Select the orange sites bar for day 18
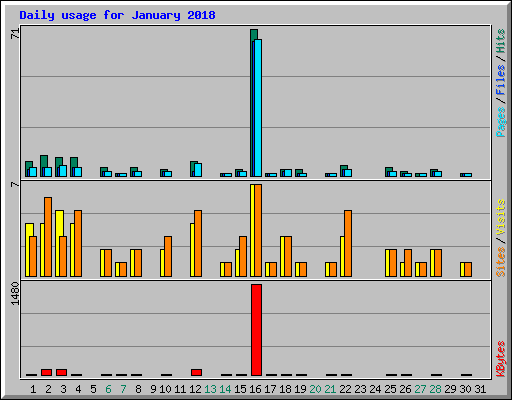512x400 pixels. tap(288, 256)
